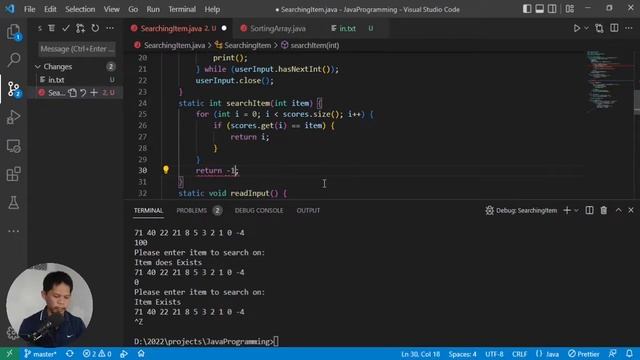Show additional activity bar views ellipsis
Viewport: 640px width, 360px height.
pyautogui.click(x=13, y=231)
